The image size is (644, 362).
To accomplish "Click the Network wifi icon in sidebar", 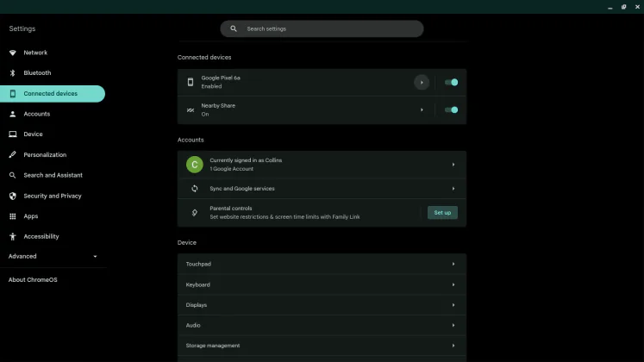I will [x=13, y=53].
